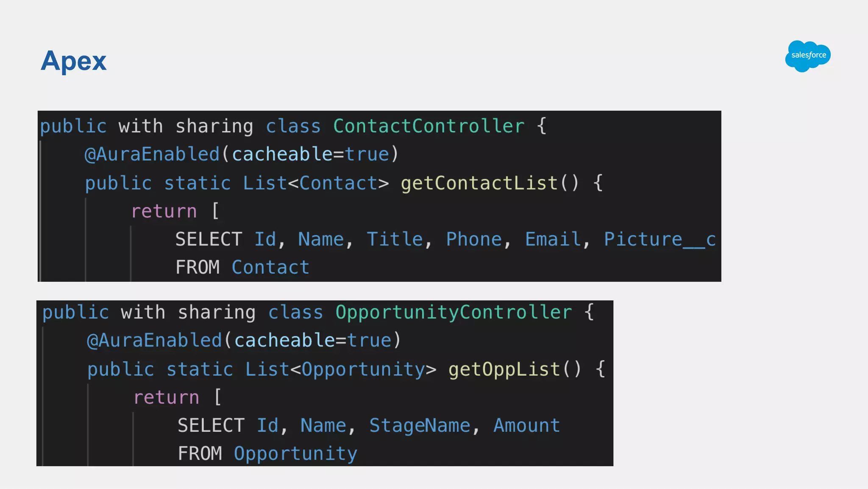Click the Picture__c field in query
The width and height of the screenshot is (868, 489).
(659, 240)
